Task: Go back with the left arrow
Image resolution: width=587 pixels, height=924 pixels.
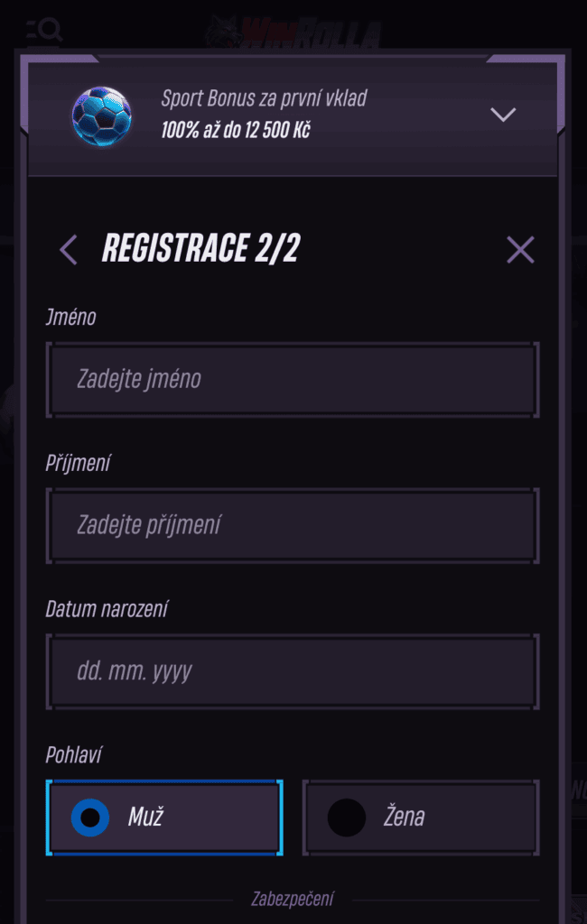Action: (x=69, y=250)
